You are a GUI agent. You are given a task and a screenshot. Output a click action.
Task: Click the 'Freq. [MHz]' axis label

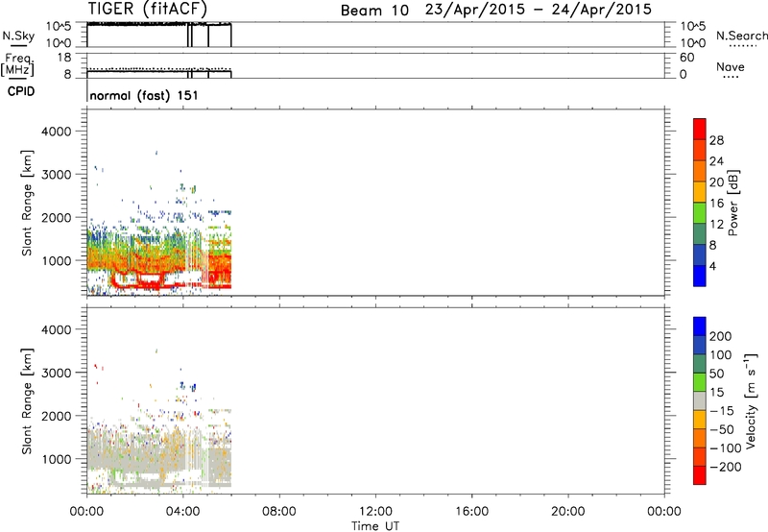pyautogui.click(x=17, y=64)
